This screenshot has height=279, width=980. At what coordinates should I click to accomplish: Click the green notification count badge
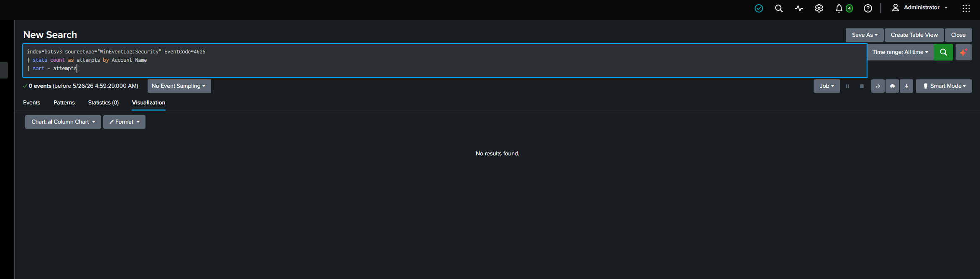(x=849, y=8)
